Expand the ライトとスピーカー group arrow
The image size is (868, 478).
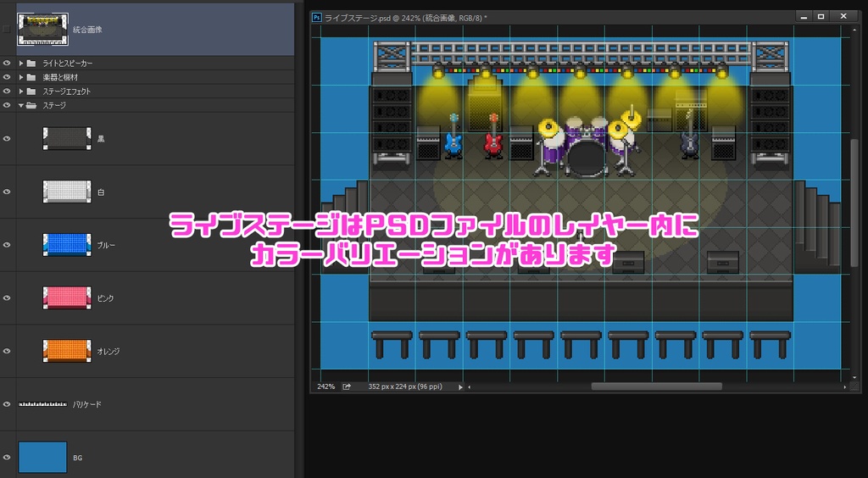coord(21,63)
